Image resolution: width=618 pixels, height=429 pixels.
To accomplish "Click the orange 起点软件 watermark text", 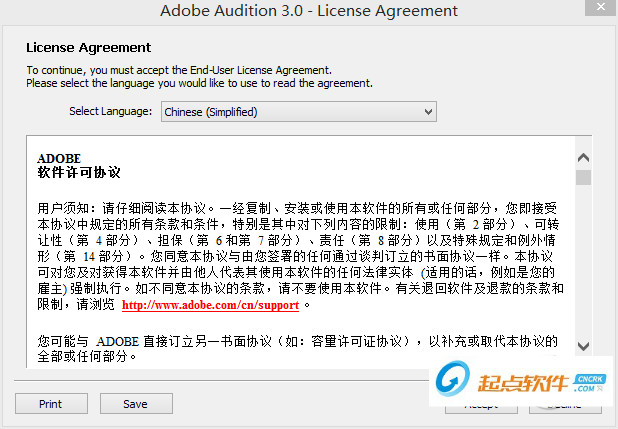I will [523, 385].
